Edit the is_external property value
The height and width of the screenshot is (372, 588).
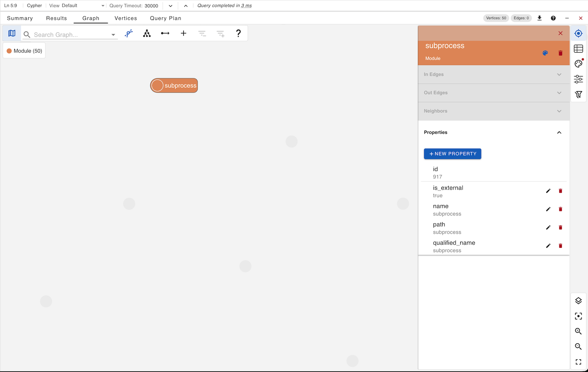tap(548, 191)
